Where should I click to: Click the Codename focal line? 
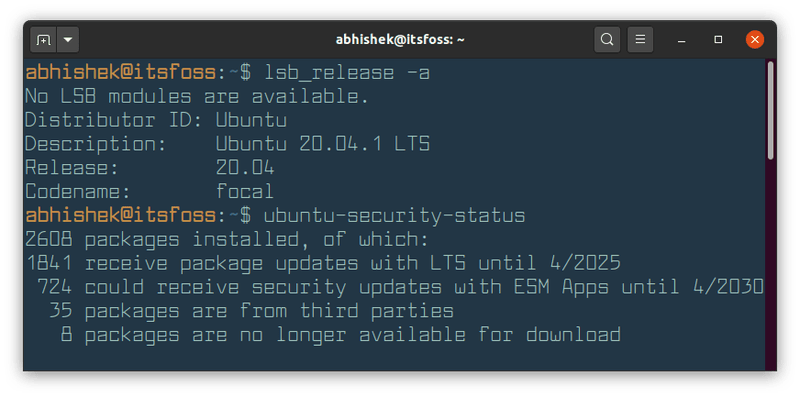[x=149, y=192]
